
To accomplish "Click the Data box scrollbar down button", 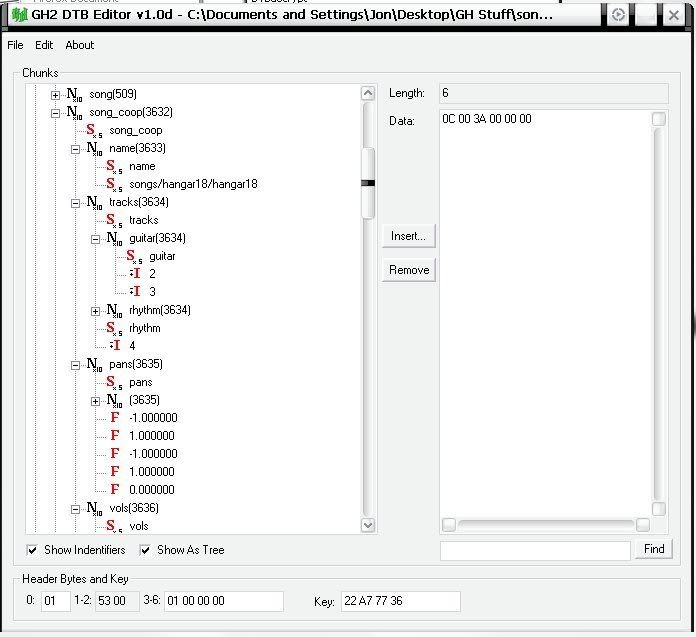I will click(x=659, y=509).
